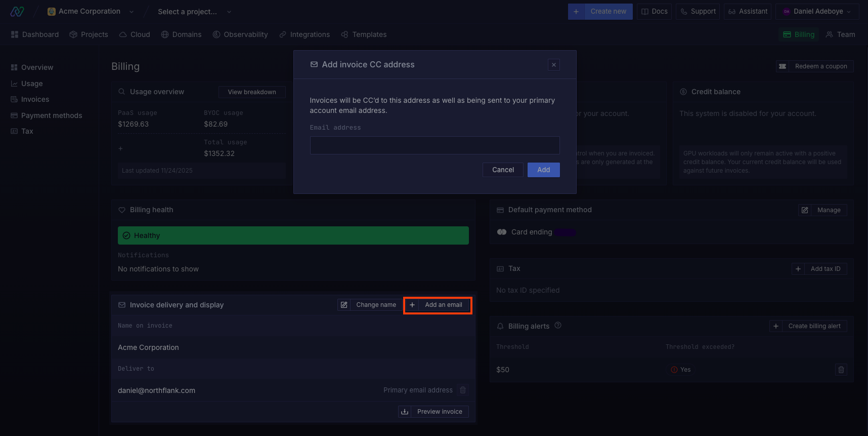868x436 pixels.
Task: Click the red warning icon beside Yes
Action: click(674, 370)
